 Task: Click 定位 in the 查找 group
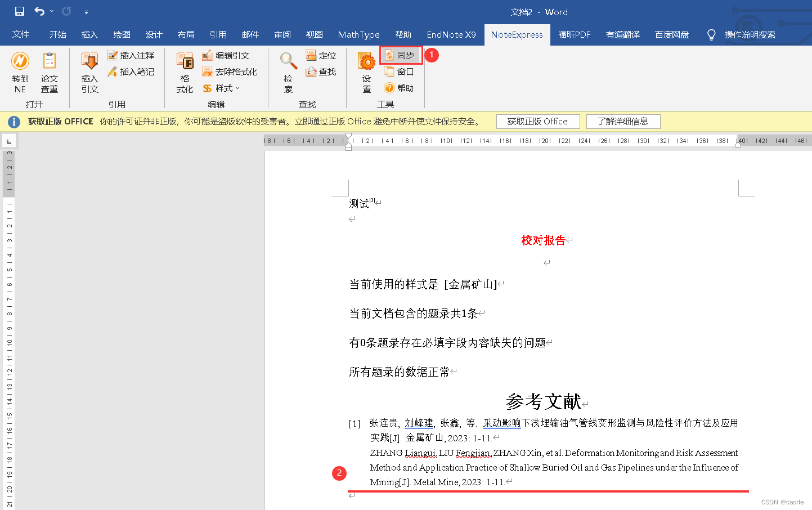coord(321,55)
